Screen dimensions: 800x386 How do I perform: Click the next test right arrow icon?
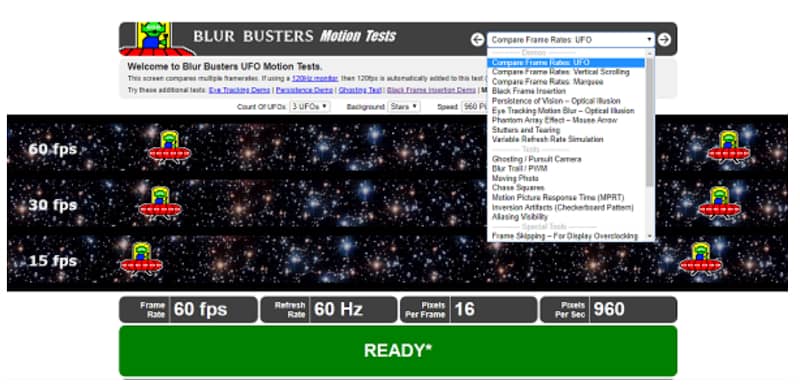point(664,39)
